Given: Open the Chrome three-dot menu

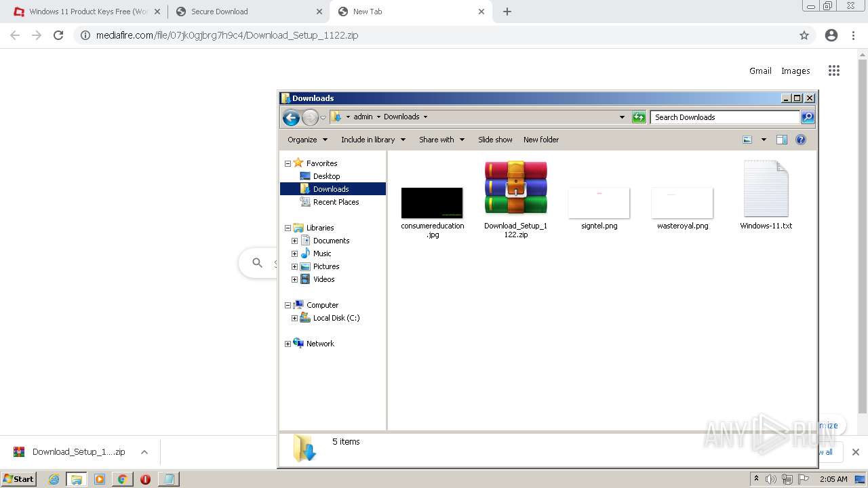Looking at the screenshot, I should tap(854, 35).
